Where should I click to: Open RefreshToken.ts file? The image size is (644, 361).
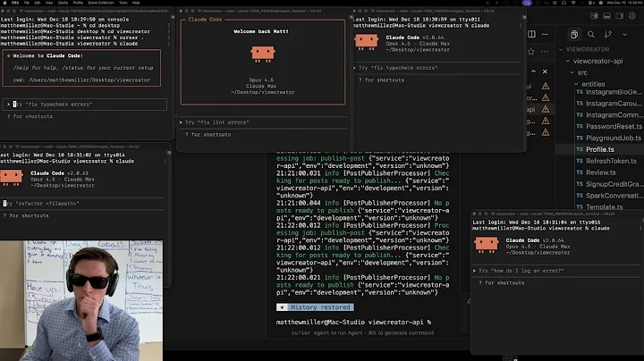(609, 161)
